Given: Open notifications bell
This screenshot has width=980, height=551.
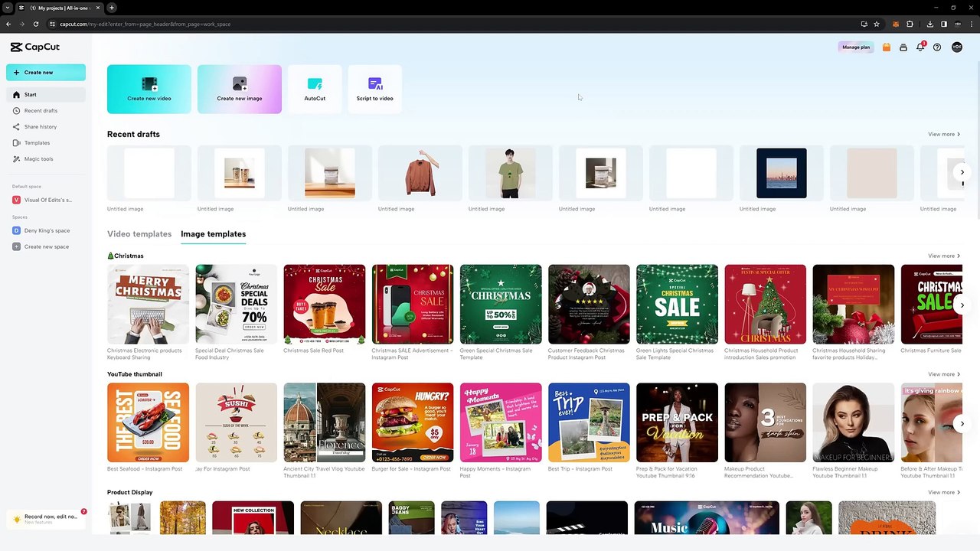Looking at the screenshot, I should tap(920, 47).
